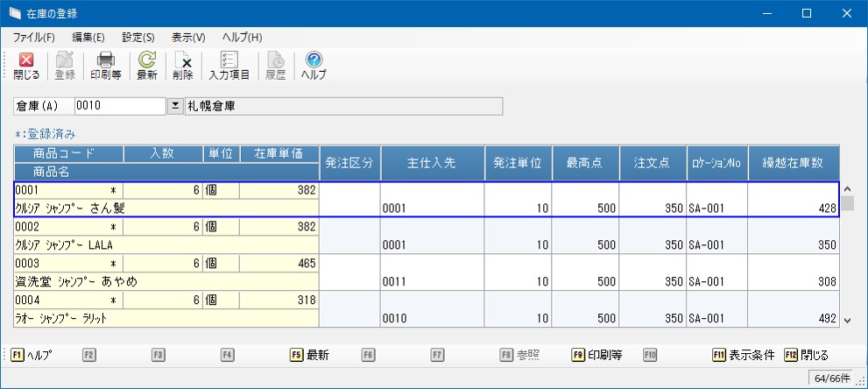The image size is (868, 389).
Task: Click the 繰越在庫数 column header
Action: [x=794, y=163]
